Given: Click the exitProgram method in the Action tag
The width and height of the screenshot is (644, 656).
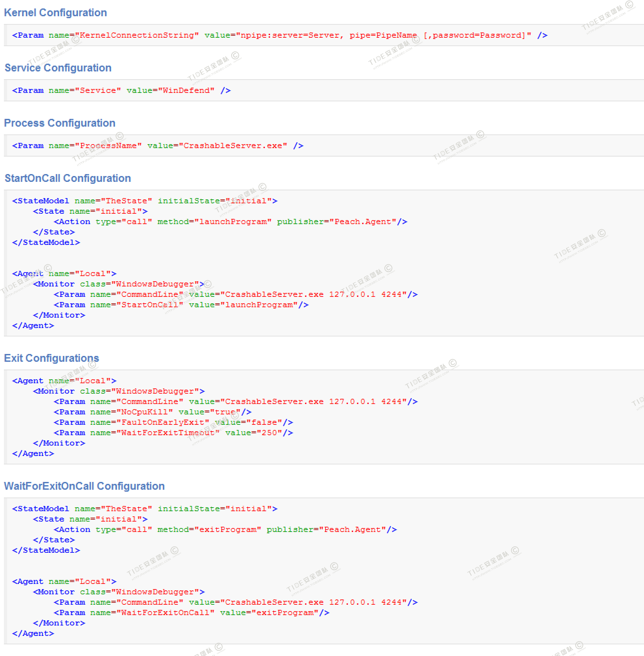Looking at the screenshot, I should [228, 529].
